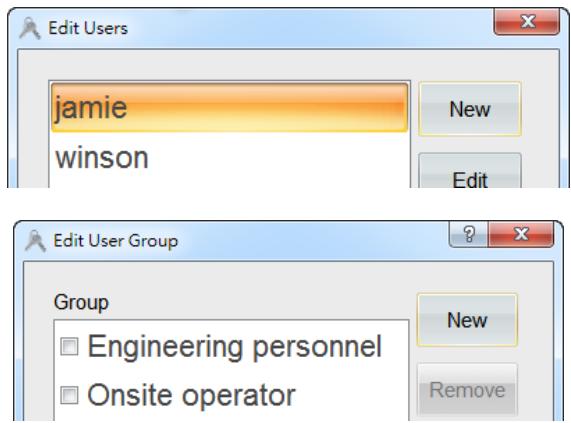Viewport: 571px width, 423px height.
Task: Click empty group list area beside Onsite operator
Action: [x=351, y=395]
